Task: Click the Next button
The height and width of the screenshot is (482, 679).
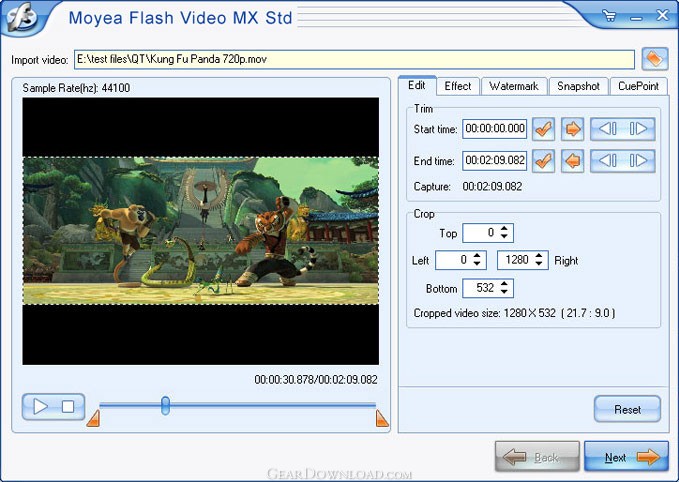Action: point(626,456)
